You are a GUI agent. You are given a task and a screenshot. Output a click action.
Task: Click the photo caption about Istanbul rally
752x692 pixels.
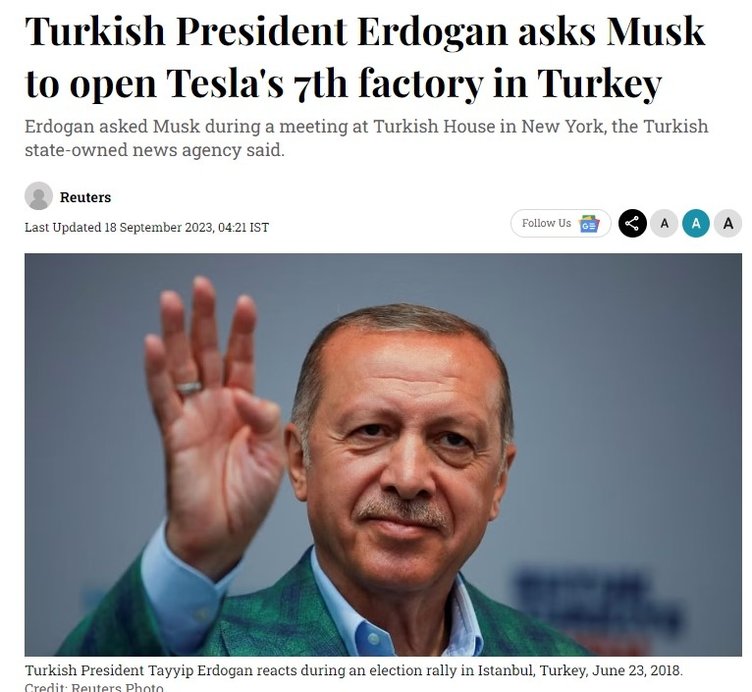coord(353,670)
